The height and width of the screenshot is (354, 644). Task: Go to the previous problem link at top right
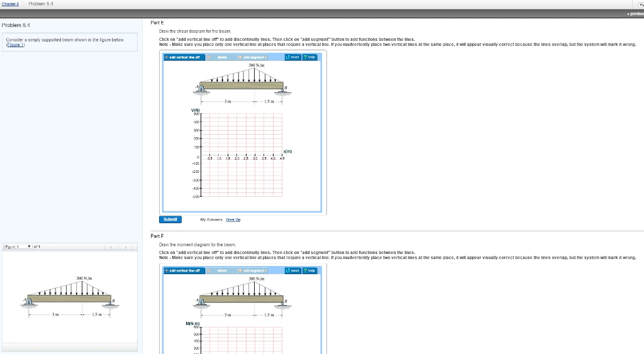[x=635, y=14]
